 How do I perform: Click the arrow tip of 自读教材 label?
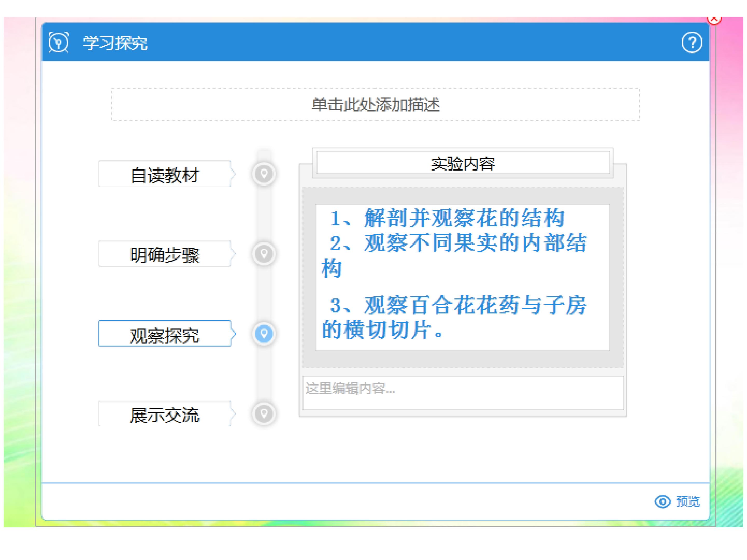click(233, 174)
